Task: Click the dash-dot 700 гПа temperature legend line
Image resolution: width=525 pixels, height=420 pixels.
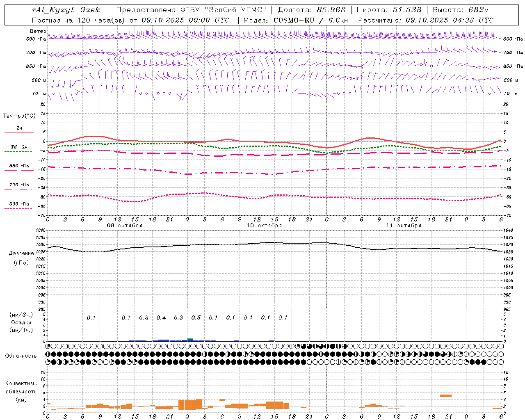Action: pyautogui.click(x=18, y=189)
